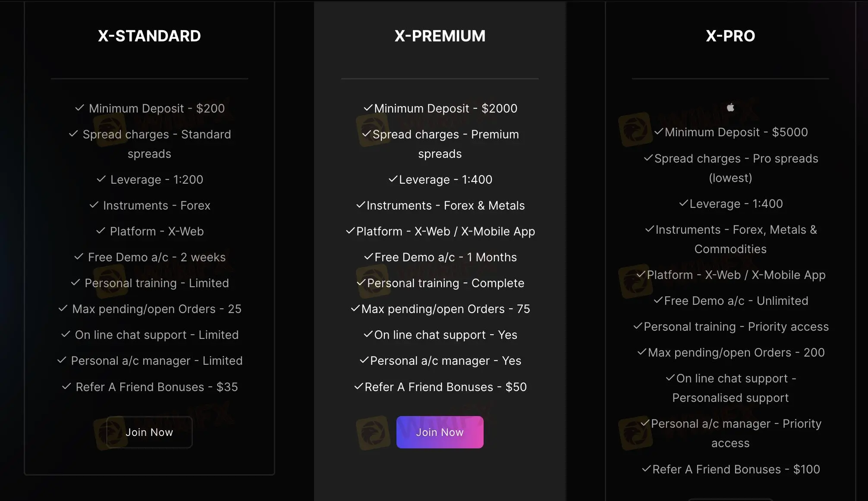The width and height of the screenshot is (868, 501).
Task: Click checkmark next to Max pending/open Orders - 200
Action: 642,352
